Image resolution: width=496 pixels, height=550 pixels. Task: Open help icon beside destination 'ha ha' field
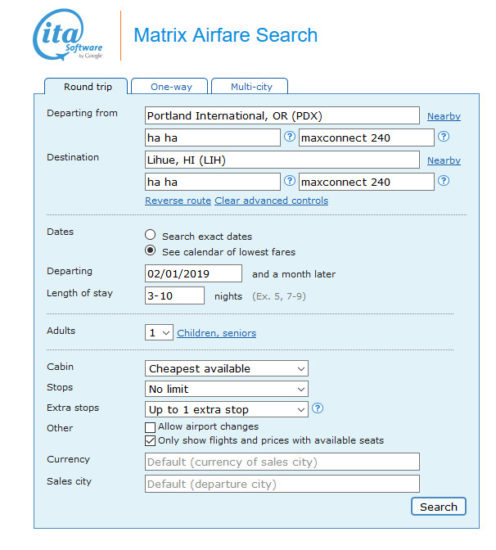click(289, 181)
